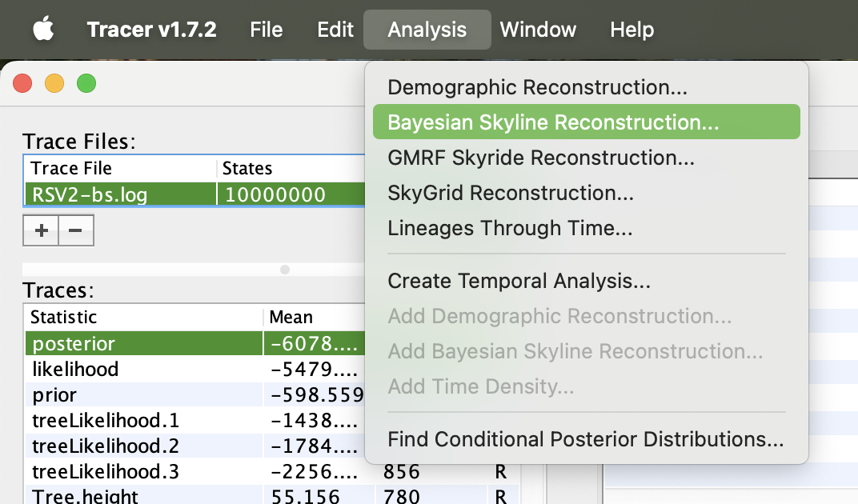
Task: Open the Window menu
Action: click(x=538, y=30)
